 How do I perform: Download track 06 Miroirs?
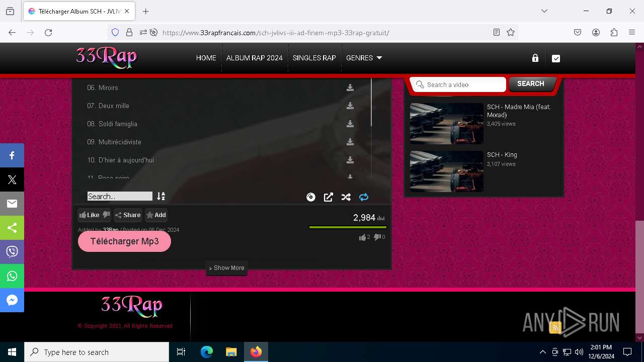(350, 87)
